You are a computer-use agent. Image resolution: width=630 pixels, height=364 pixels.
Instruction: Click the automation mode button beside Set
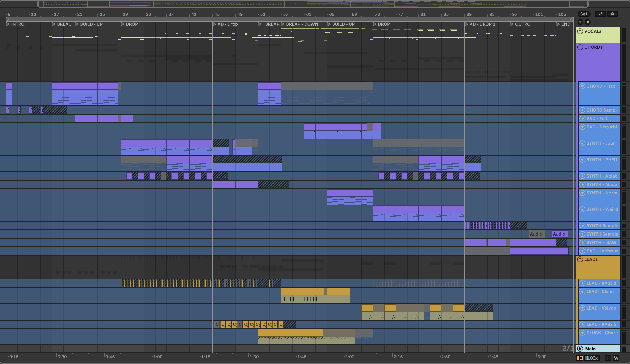pos(600,14)
